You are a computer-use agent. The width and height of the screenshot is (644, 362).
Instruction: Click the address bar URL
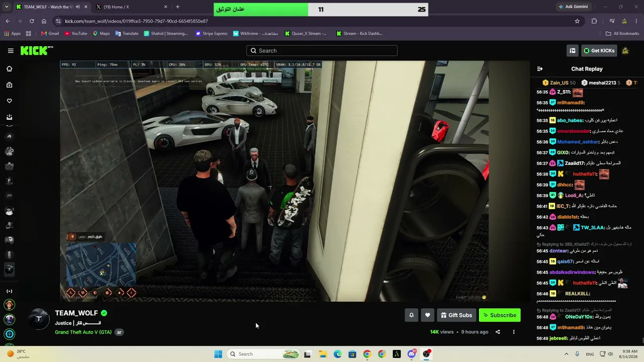136,21
